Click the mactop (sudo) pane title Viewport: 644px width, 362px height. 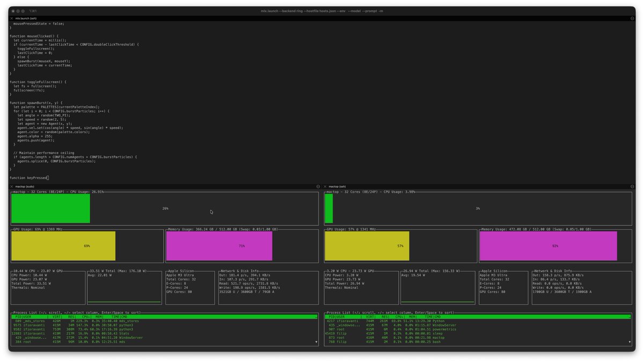pos(25,186)
